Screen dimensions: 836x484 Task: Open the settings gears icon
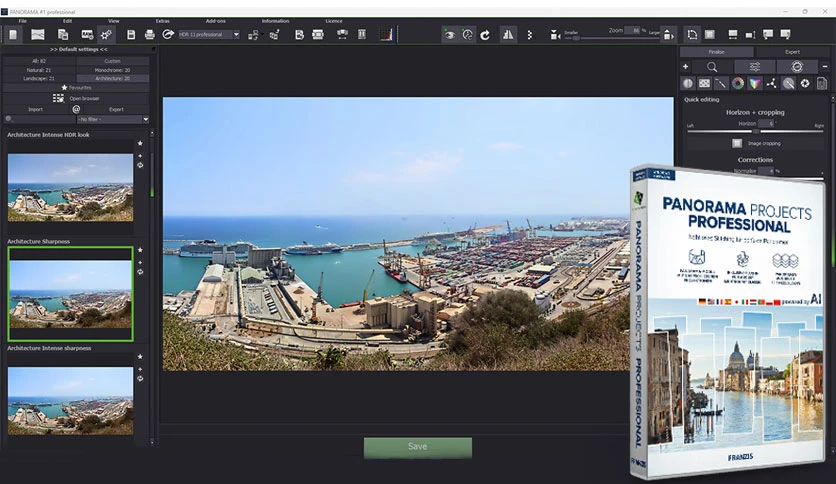(x=106, y=35)
